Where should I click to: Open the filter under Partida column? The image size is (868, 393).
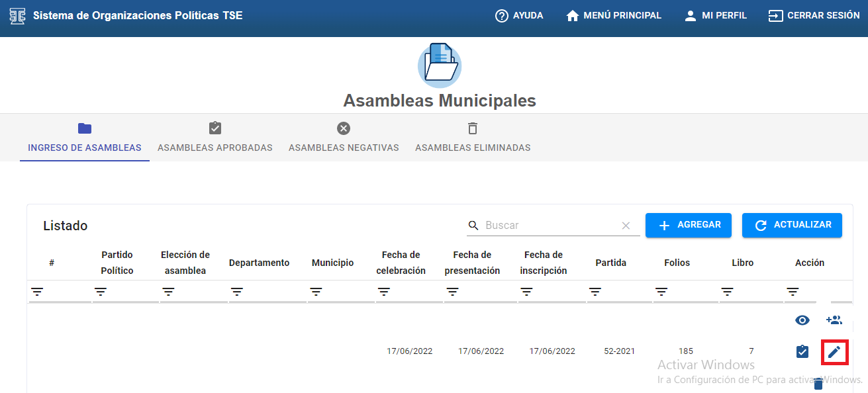pyautogui.click(x=595, y=292)
